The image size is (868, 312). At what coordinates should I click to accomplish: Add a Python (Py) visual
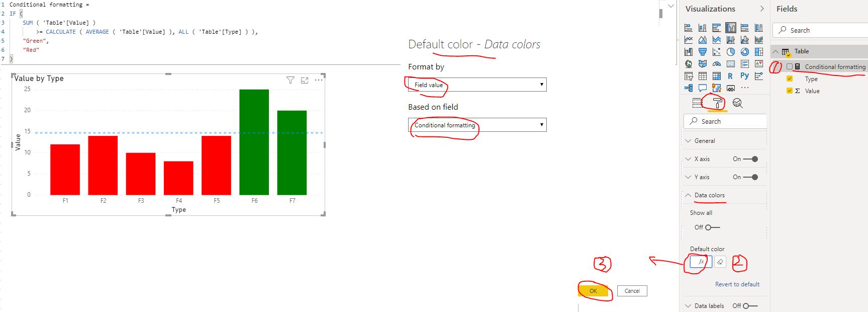tap(744, 76)
